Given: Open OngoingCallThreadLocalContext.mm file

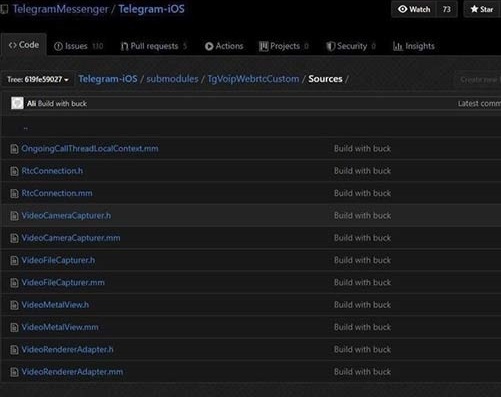Looking at the screenshot, I should 90,149.
